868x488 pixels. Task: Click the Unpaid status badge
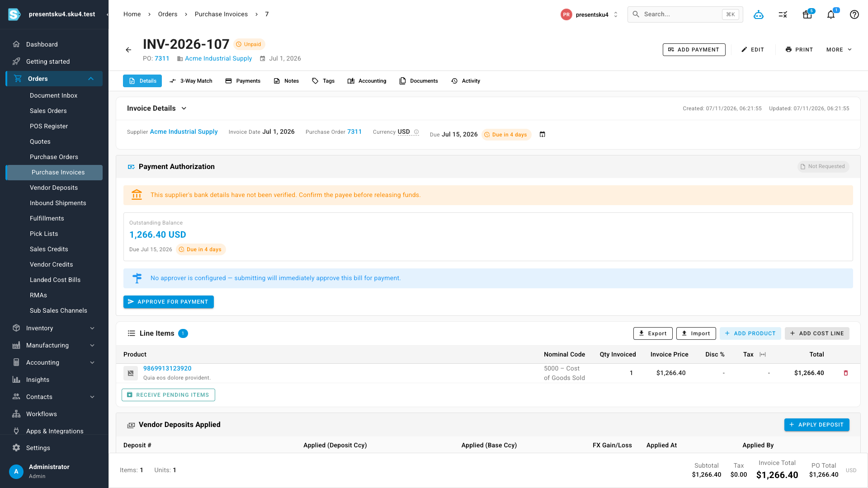(249, 44)
